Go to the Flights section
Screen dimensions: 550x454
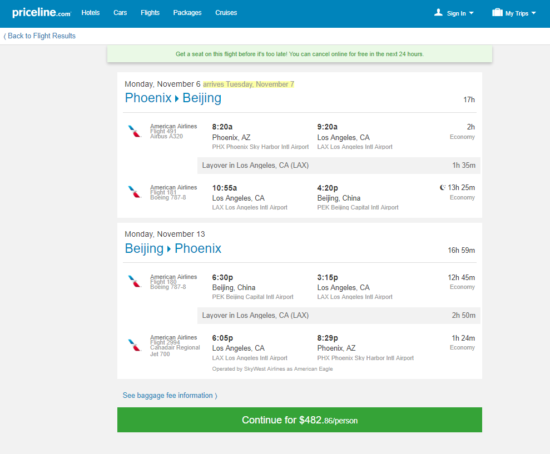coord(150,13)
